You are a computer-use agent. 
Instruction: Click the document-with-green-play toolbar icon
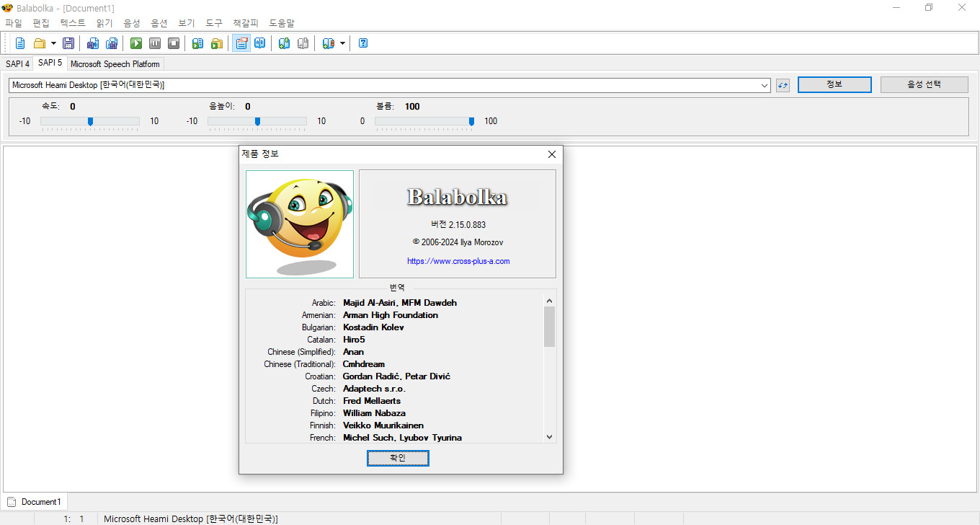198,43
